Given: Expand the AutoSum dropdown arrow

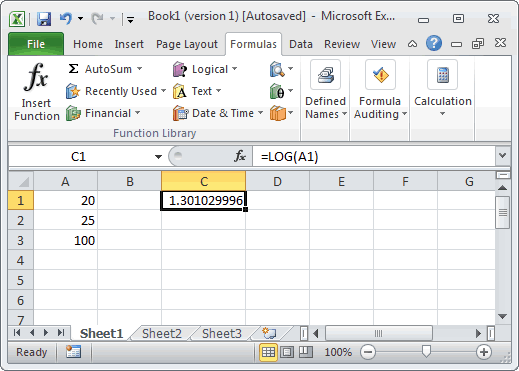Looking at the screenshot, I should click(139, 69).
